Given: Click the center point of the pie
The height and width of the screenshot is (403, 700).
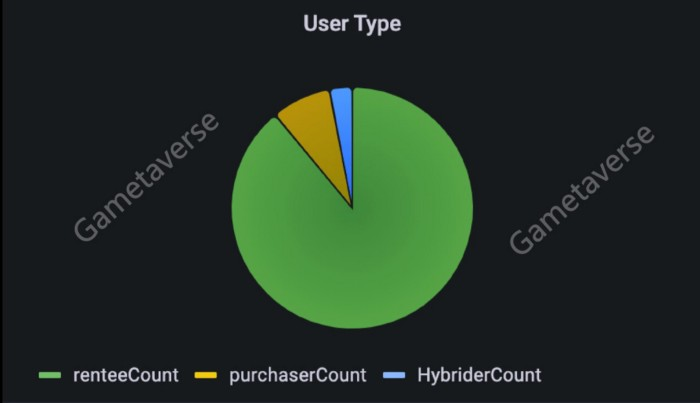Looking at the screenshot, I should (352, 208).
